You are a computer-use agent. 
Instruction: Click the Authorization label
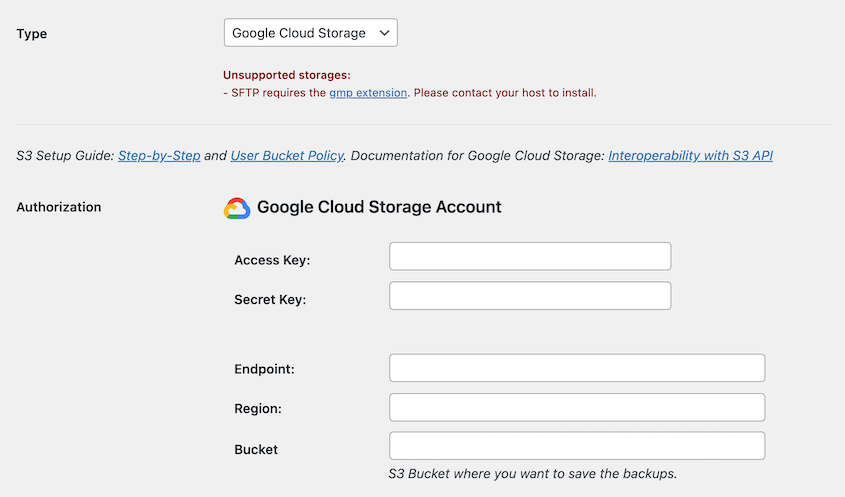tap(59, 207)
